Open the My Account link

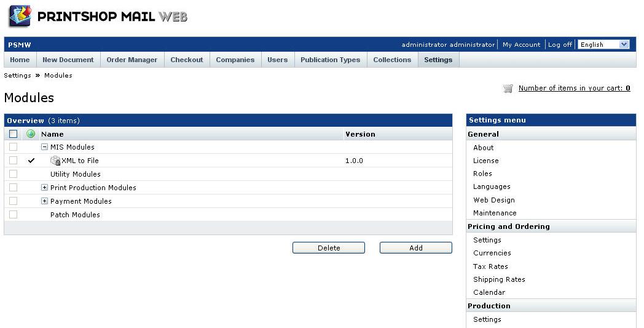click(x=521, y=44)
